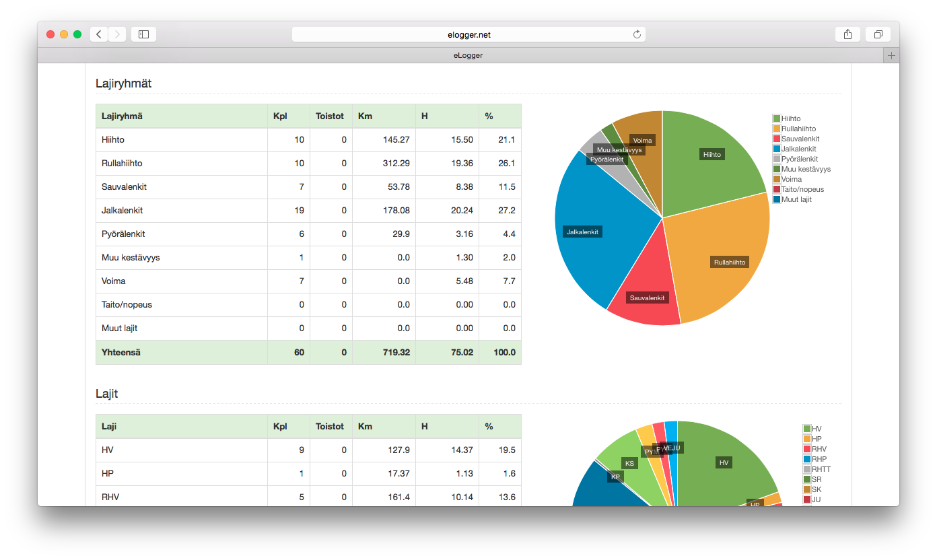The image size is (937, 560).
Task: Click the Hiihto legend color swatch
Action: pos(777,118)
